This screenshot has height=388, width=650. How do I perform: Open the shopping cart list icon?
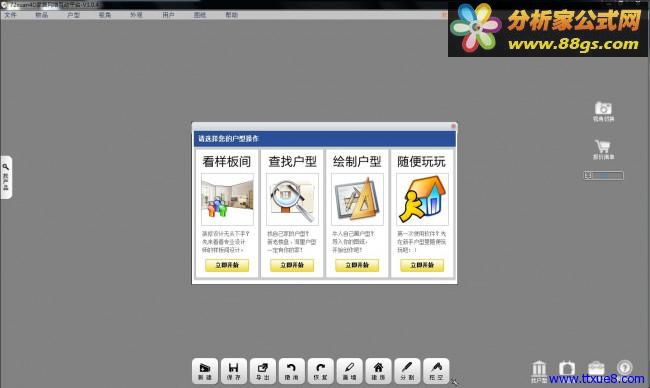point(603,149)
